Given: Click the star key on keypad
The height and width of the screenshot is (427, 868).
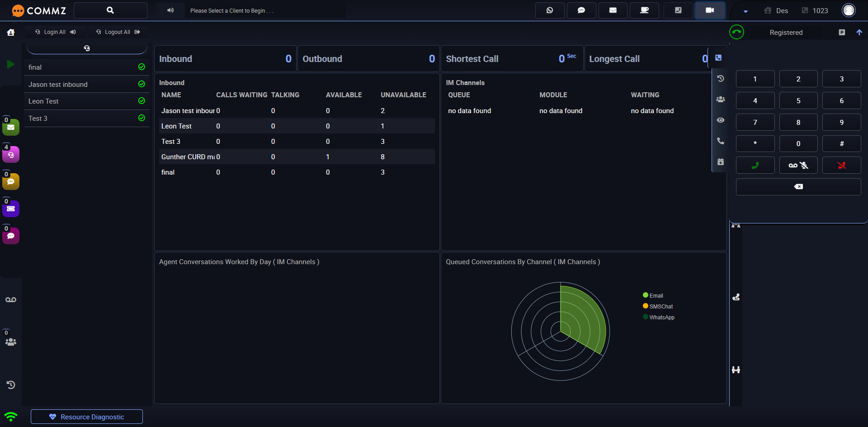Looking at the screenshot, I should pyautogui.click(x=755, y=143).
